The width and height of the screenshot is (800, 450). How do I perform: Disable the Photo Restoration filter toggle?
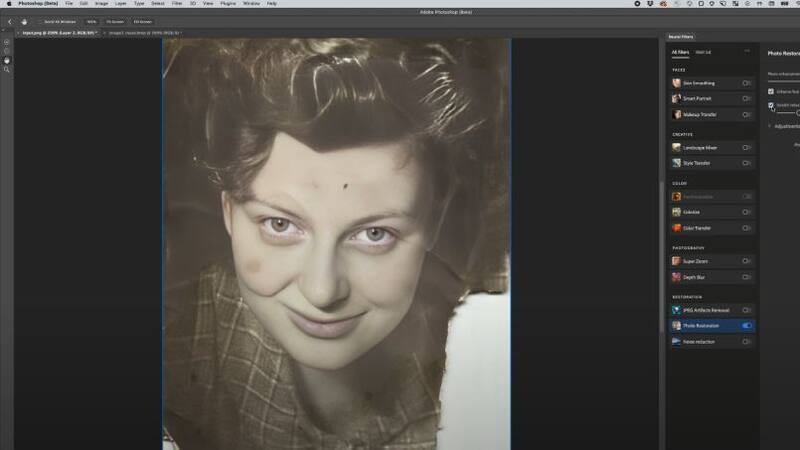747,326
